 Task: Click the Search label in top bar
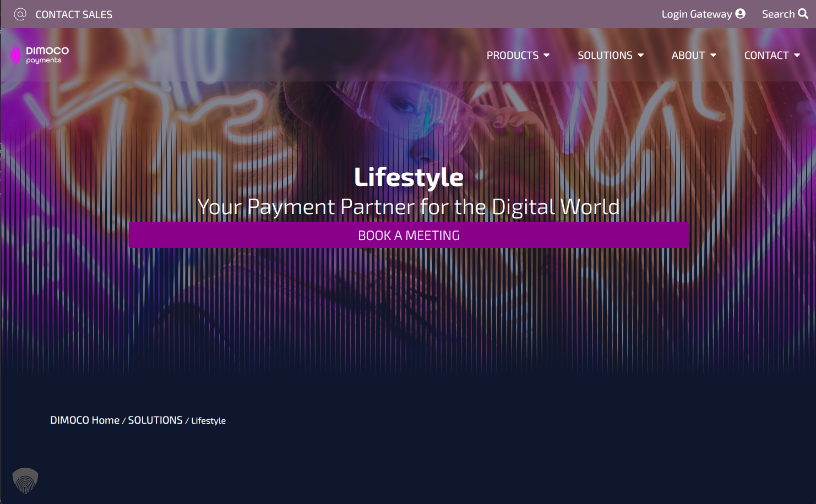click(777, 14)
